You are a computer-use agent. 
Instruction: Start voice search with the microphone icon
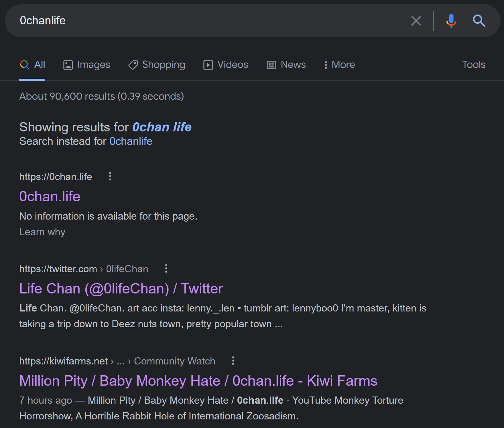pos(451,21)
